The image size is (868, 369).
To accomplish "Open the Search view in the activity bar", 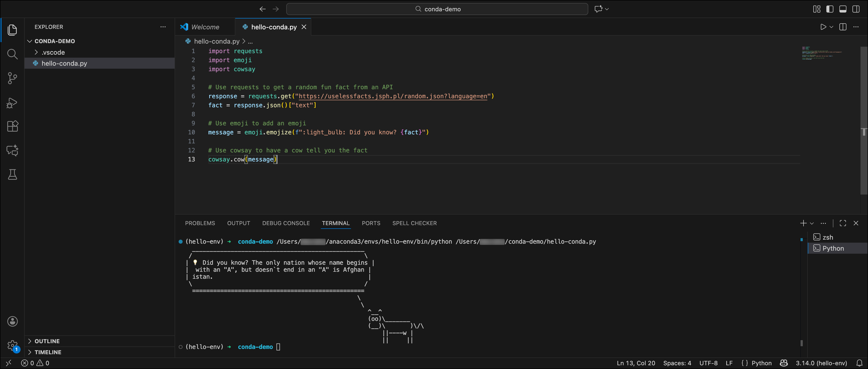I will 13,54.
